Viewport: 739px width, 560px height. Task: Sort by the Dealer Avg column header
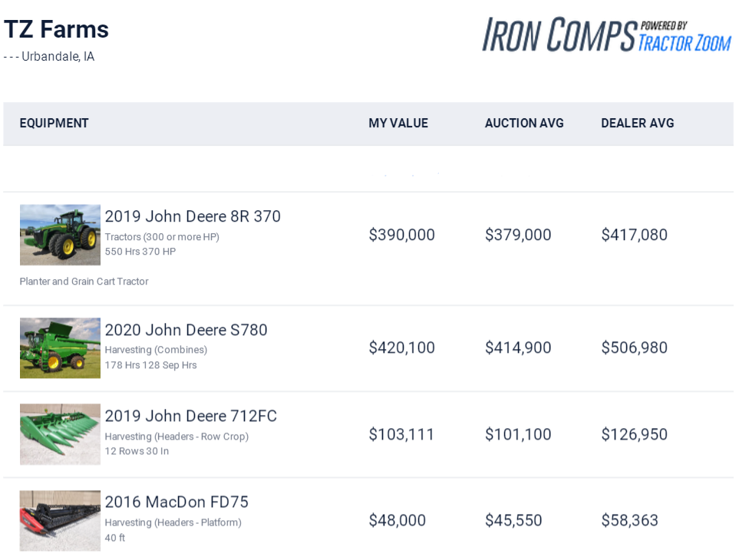point(637,124)
